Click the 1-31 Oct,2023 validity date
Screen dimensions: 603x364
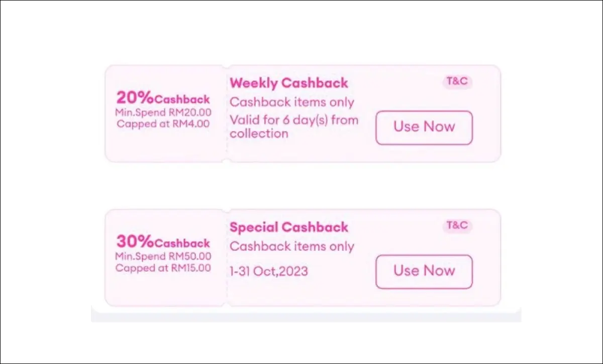269,272
